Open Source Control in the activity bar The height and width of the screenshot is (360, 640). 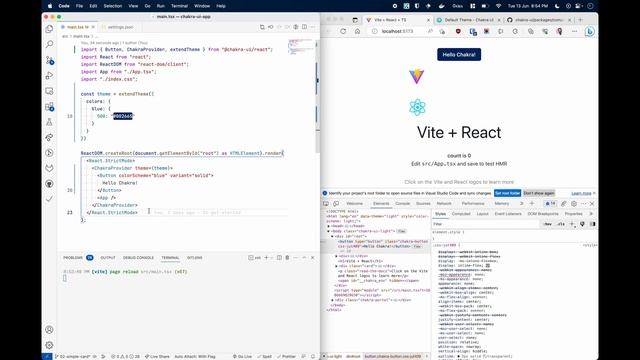49,60
